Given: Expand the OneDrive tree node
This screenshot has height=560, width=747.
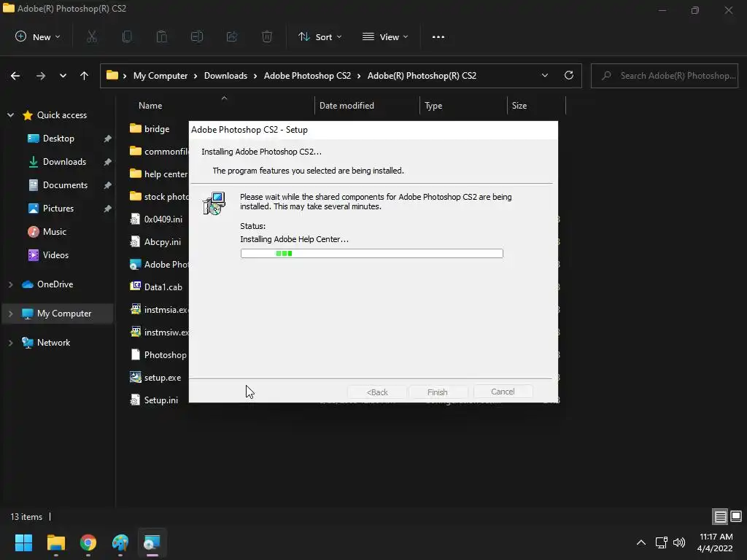Looking at the screenshot, I should (10, 284).
